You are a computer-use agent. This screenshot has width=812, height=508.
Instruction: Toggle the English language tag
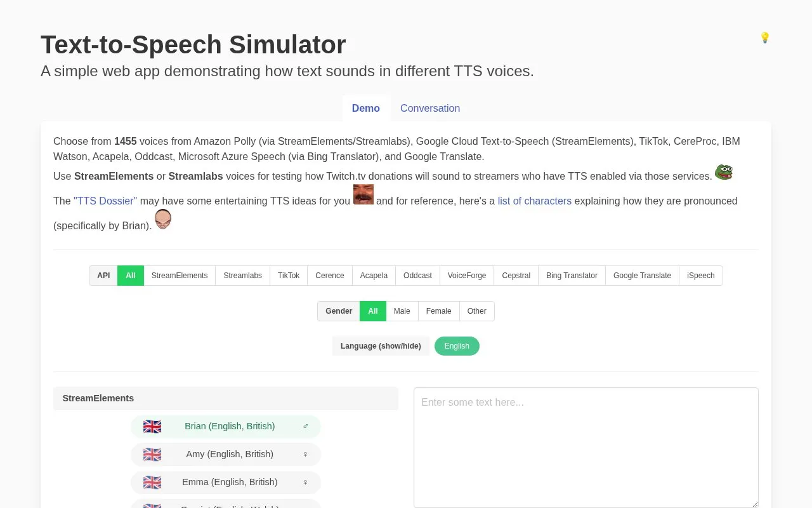point(457,346)
